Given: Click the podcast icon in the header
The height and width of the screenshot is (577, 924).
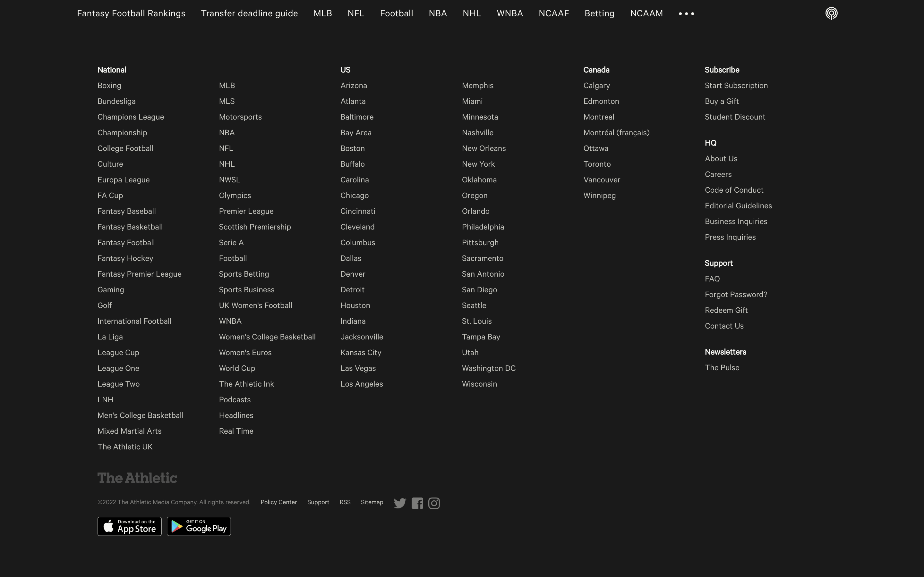Looking at the screenshot, I should click(831, 13).
